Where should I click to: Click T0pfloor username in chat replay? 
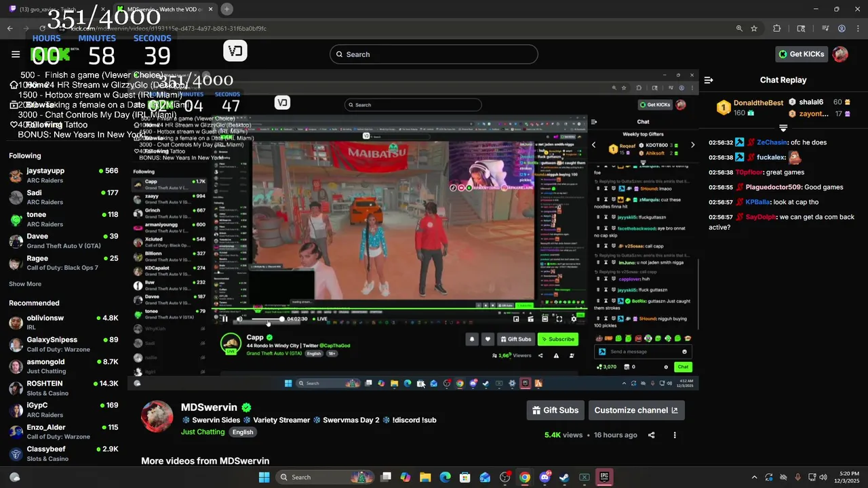[749, 172]
